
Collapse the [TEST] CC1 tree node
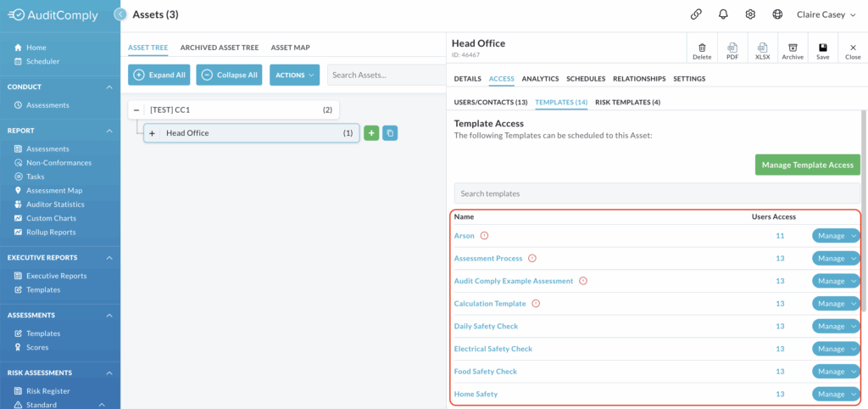pyautogui.click(x=136, y=110)
